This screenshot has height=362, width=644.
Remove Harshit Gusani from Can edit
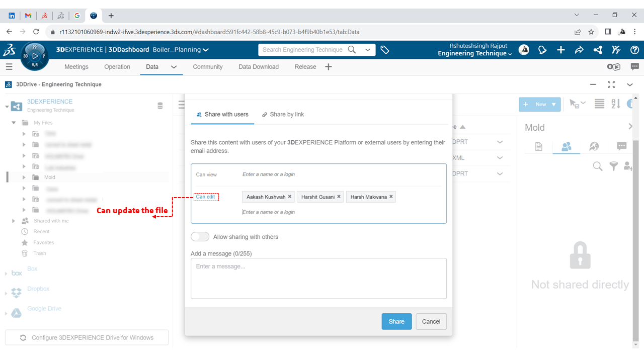[x=339, y=197]
